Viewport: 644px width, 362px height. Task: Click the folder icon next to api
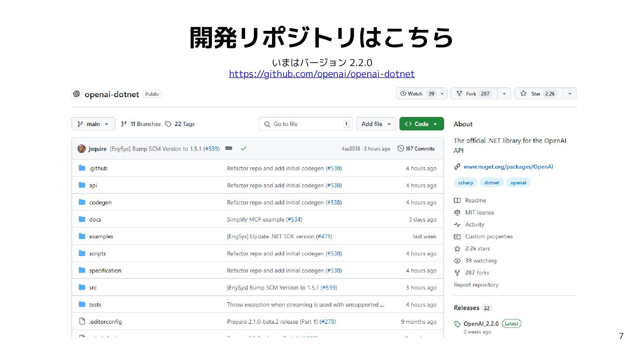point(82,185)
